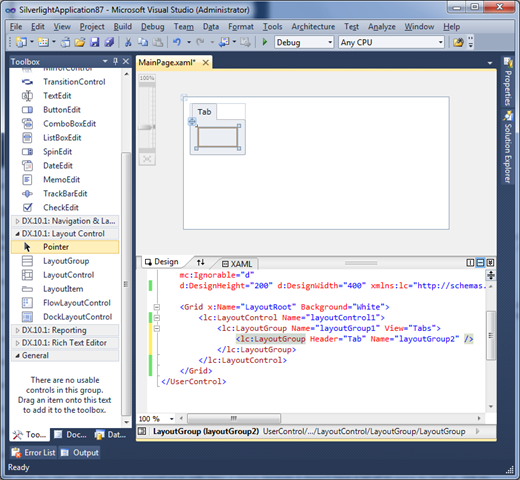
Task: Click the Open File folder icon
Action: tap(80, 42)
